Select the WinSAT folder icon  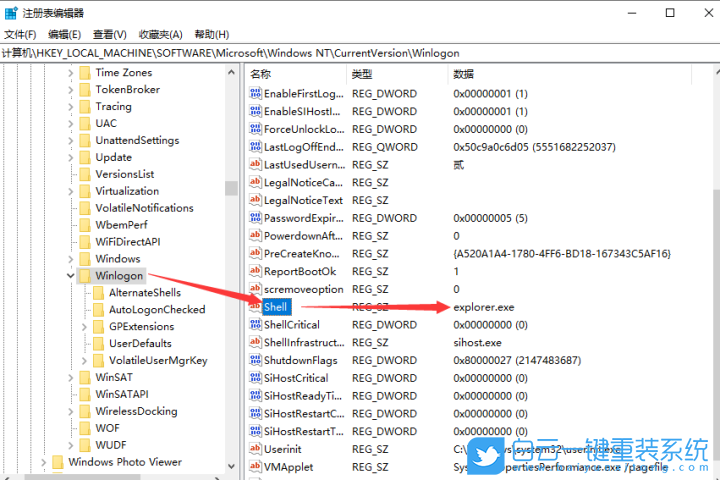pyautogui.click(x=85, y=378)
